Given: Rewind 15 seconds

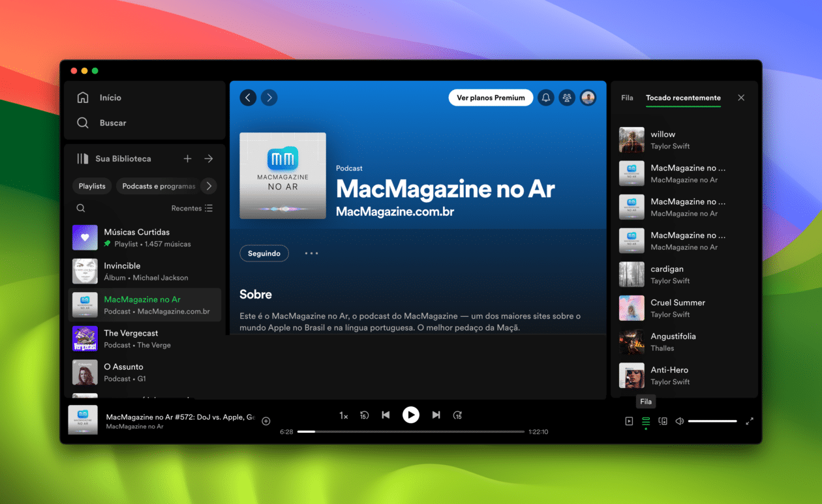Looking at the screenshot, I should (365, 415).
